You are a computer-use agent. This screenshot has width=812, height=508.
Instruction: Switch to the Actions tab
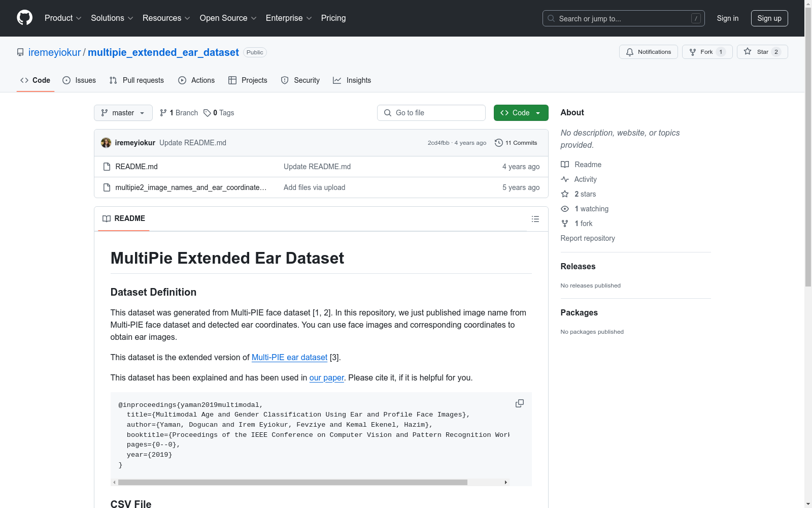coord(196,80)
